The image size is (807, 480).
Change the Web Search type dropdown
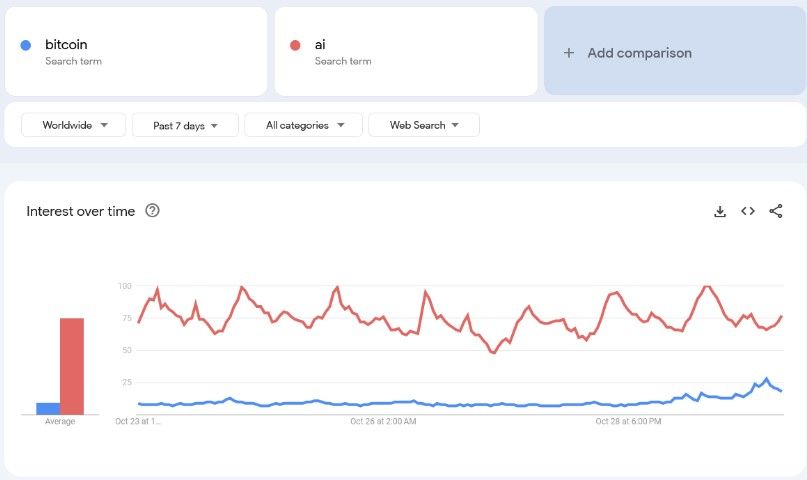click(x=424, y=125)
